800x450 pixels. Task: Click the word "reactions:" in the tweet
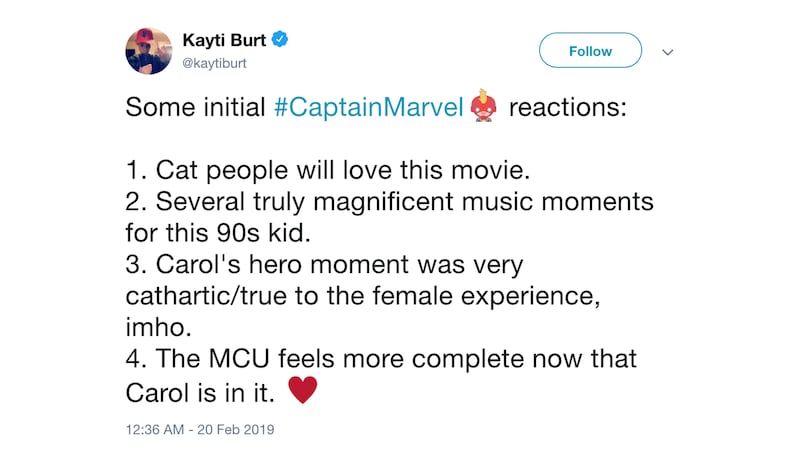pos(568,107)
